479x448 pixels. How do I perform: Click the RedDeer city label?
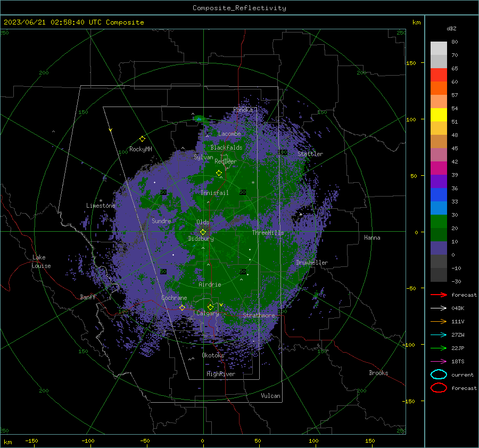(226, 161)
